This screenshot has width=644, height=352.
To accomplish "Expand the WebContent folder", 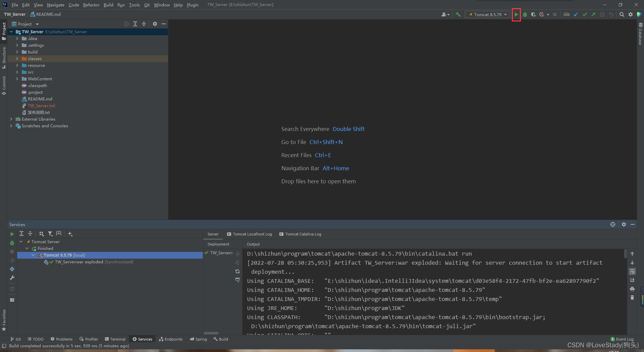I will 17,79.
